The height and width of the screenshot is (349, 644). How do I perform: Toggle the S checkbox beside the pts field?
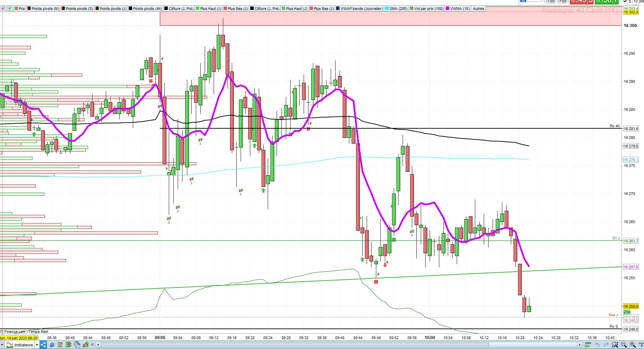tap(625, 1)
